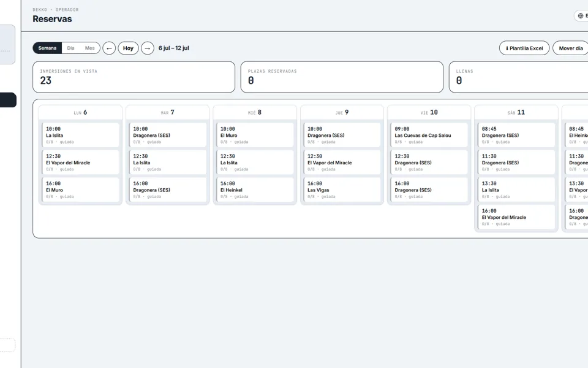Open Tuesday 10:00 Dragonera (SES) dive

click(x=168, y=135)
